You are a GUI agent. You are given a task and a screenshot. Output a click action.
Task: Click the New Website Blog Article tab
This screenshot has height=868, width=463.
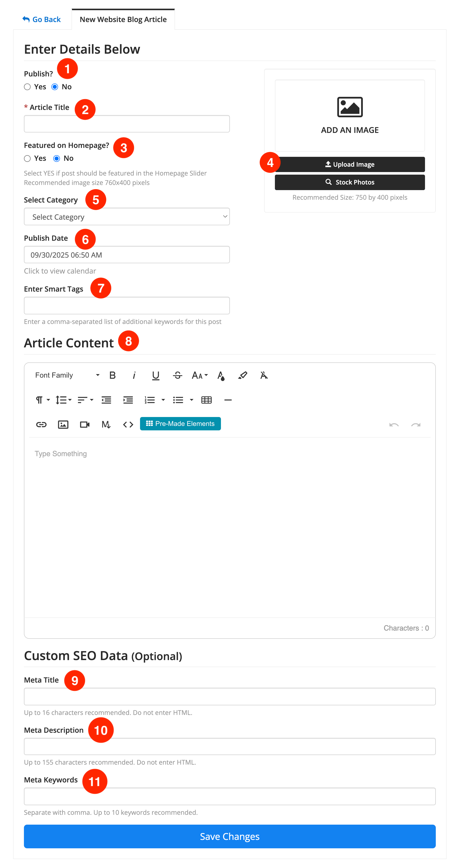click(123, 19)
